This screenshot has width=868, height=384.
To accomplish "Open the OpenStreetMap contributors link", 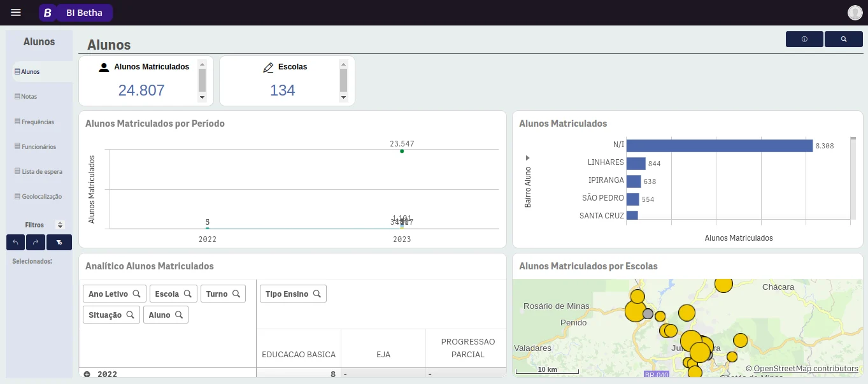I will coord(806,369).
